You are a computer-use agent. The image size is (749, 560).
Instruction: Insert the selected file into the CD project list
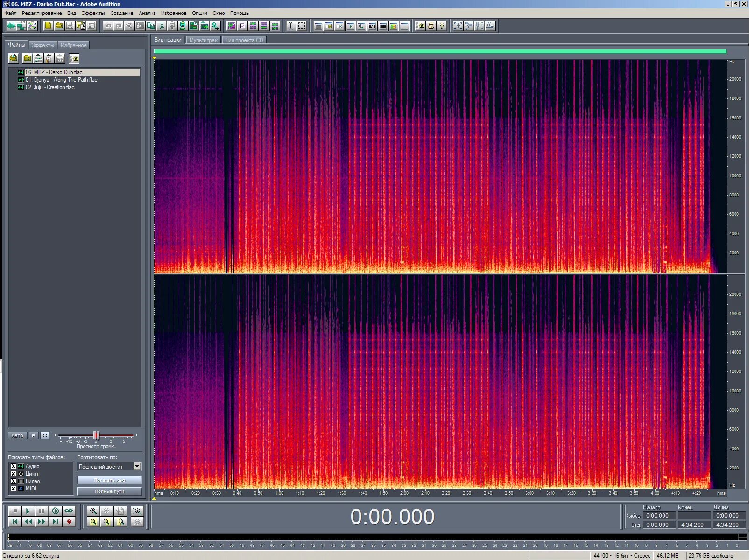(49, 58)
